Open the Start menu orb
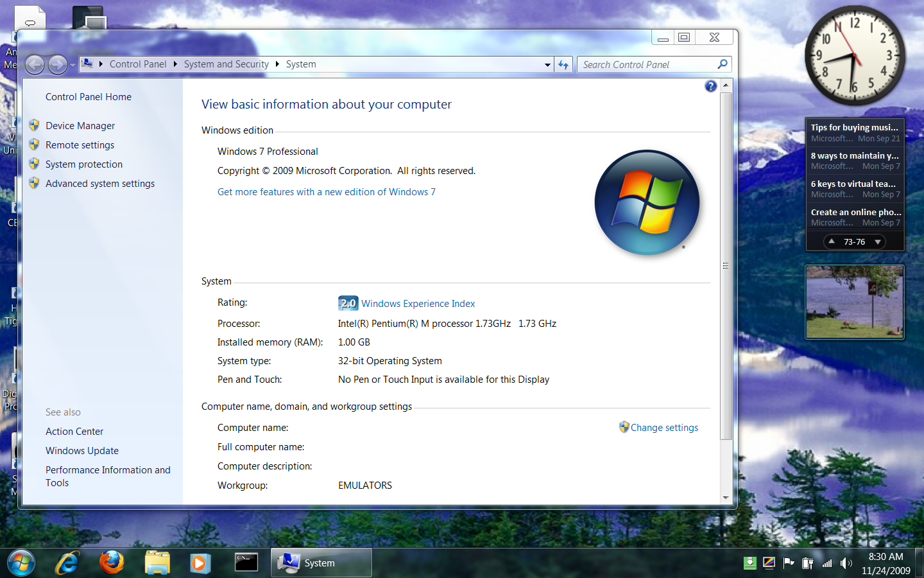Screen dimensions: 924x578 pyautogui.click(x=21, y=563)
